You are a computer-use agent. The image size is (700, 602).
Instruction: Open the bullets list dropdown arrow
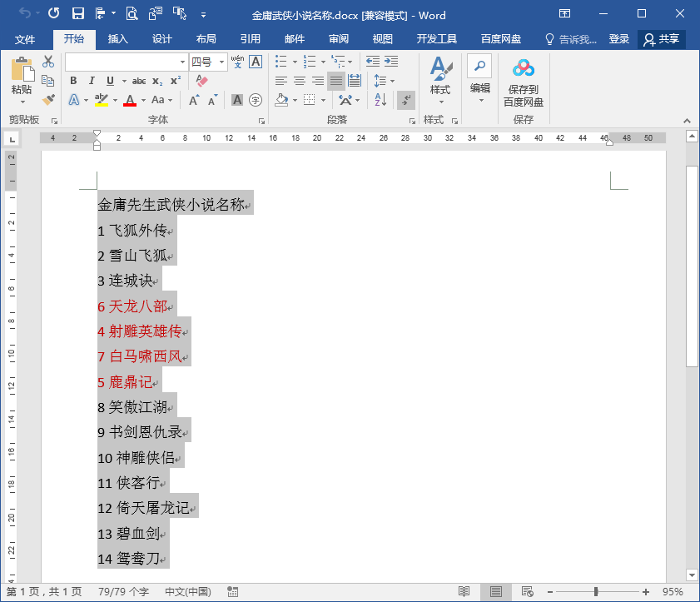(x=295, y=62)
